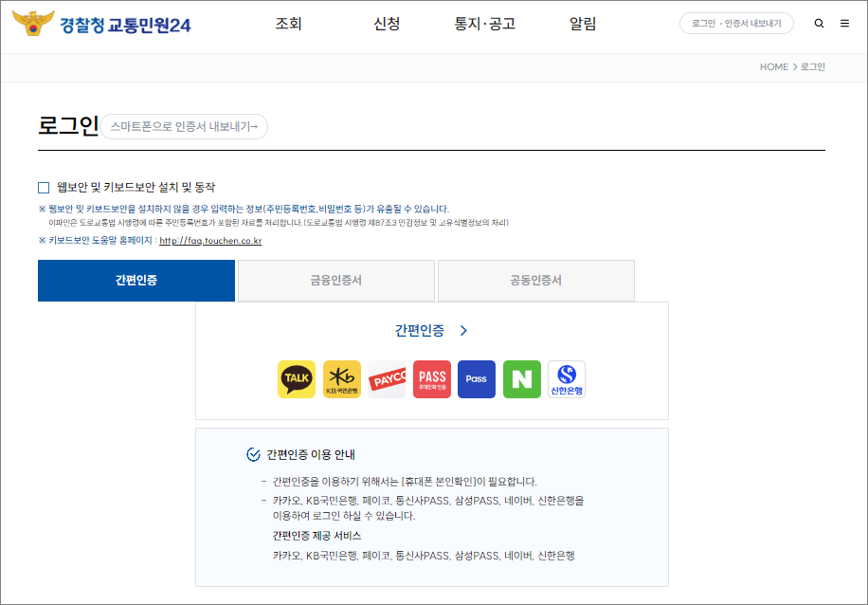Switch to the 금융인증서 tab
This screenshot has height=605, width=868.
[x=335, y=281]
